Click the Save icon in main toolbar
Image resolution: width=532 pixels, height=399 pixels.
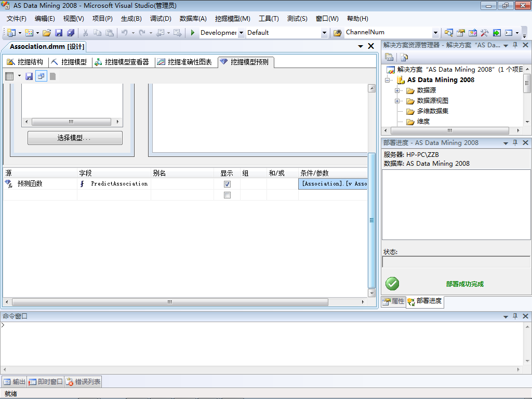59,33
